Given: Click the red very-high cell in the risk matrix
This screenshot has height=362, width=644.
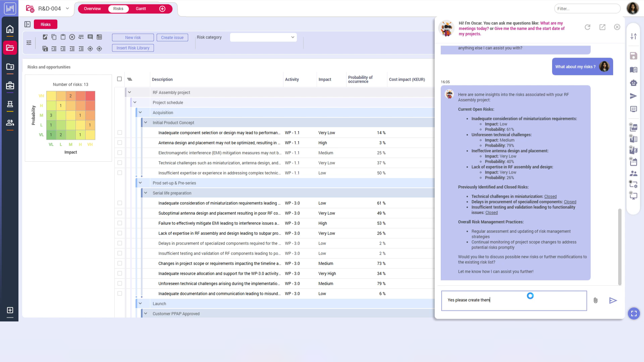Looking at the screenshot, I should click(x=90, y=96).
